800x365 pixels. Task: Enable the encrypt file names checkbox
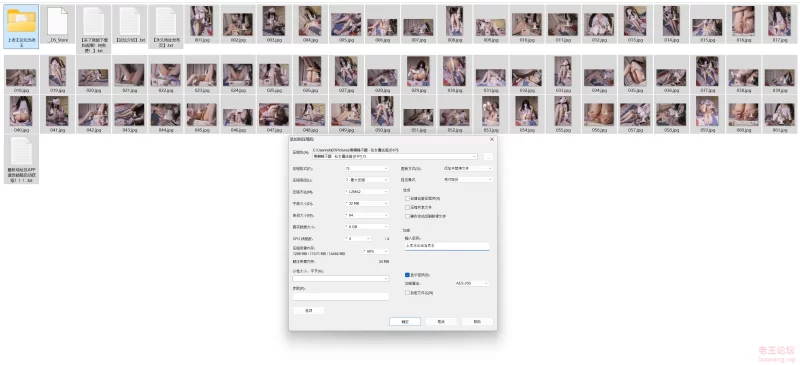(x=407, y=293)
